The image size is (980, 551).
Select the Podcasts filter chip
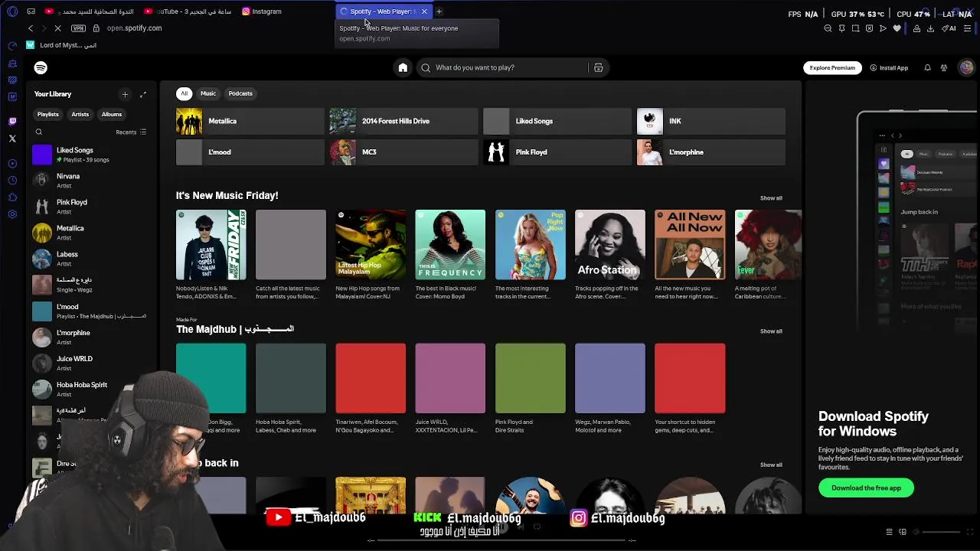click(x=240, y=93)
